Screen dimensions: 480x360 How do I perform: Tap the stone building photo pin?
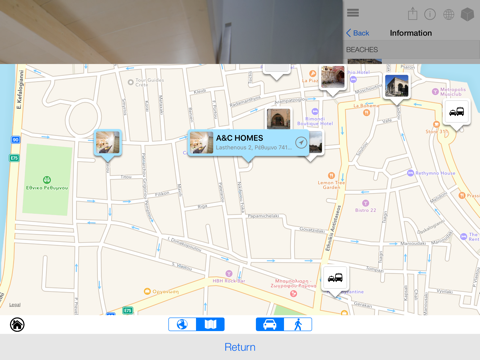(396, 86)
